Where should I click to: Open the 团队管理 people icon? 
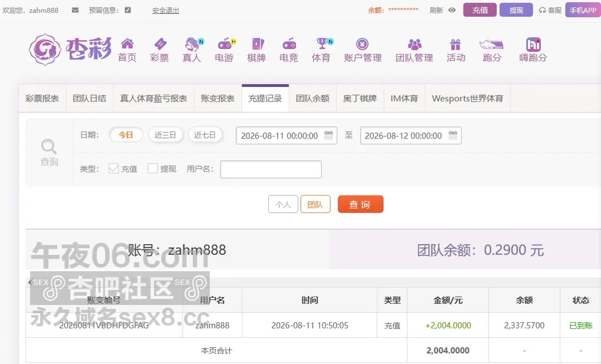tap(415, 44)
